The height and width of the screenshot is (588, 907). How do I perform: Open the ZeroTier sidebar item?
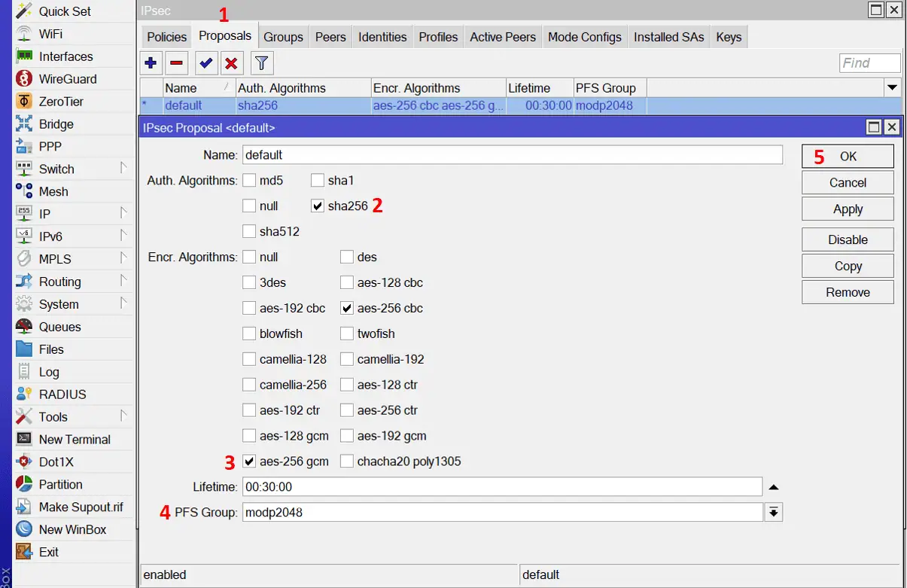point(61,102)
